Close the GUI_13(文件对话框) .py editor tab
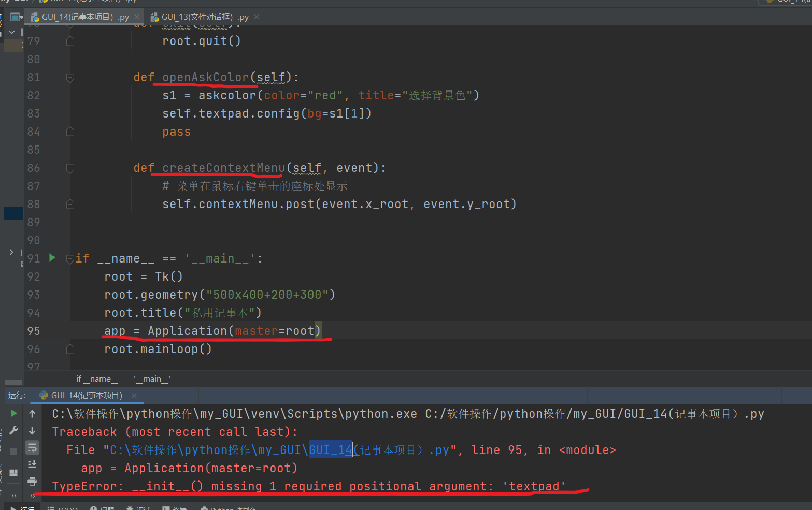The image size is (812, 510). (x=257, y=17)
